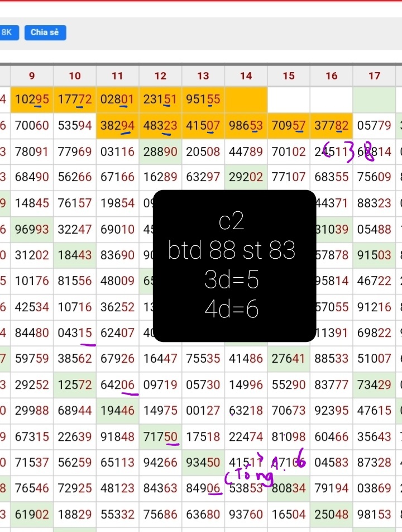Click cell 53594 in column 10
This screenshot has width=402, height=532.
coord(75,126)
